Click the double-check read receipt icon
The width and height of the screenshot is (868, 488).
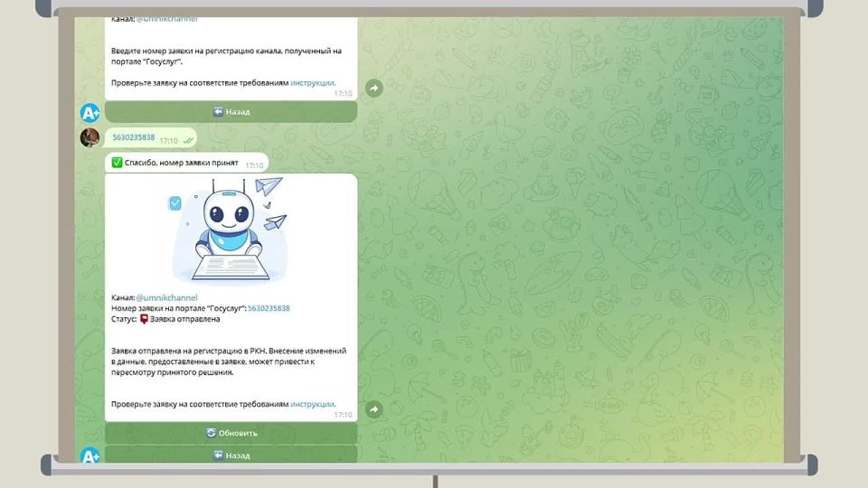(x=188, y=140)
